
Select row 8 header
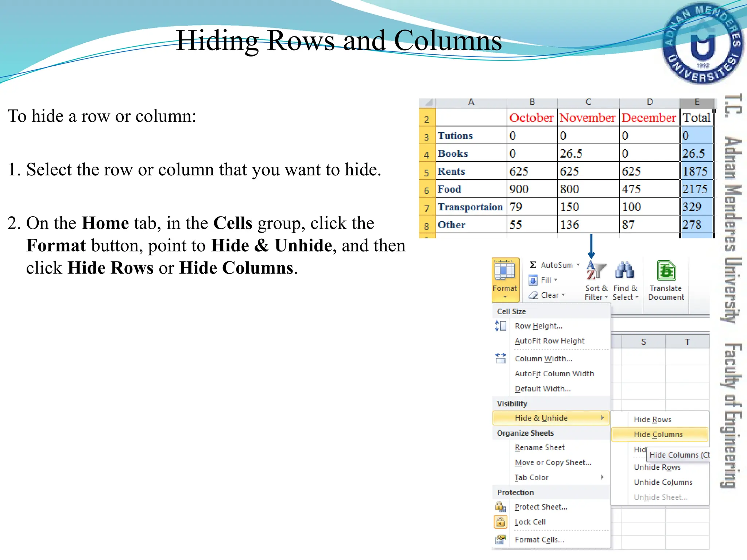(427, 225)
